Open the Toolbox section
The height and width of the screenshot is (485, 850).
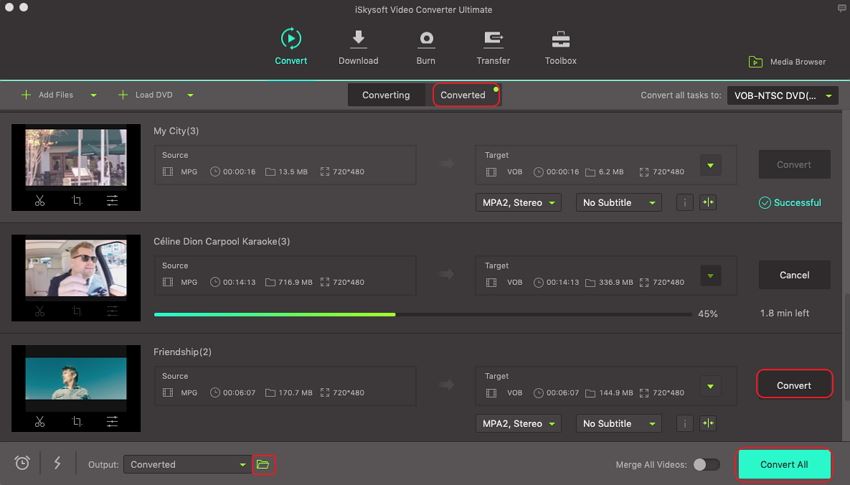[x=560, y=40]
